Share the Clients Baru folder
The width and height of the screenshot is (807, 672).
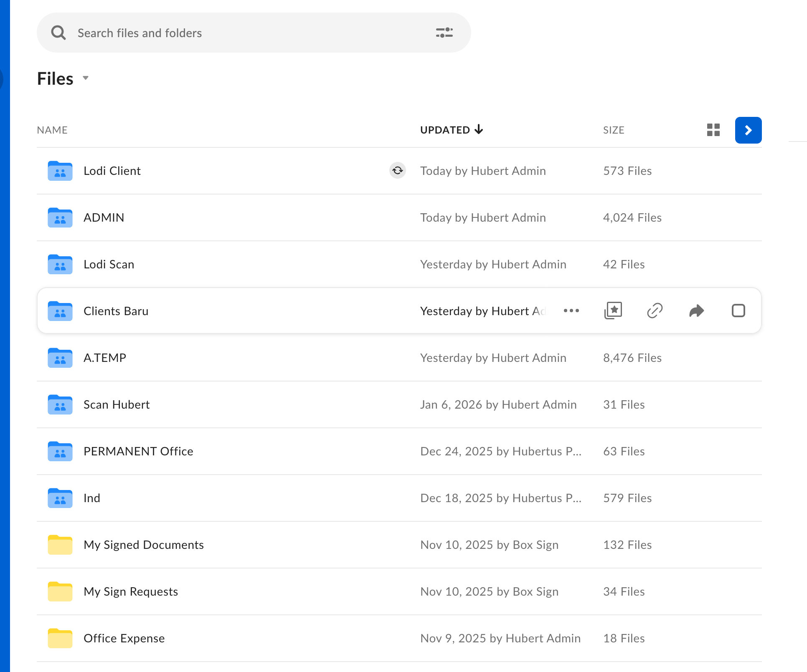pyautogui.click(x=696, y=311)
